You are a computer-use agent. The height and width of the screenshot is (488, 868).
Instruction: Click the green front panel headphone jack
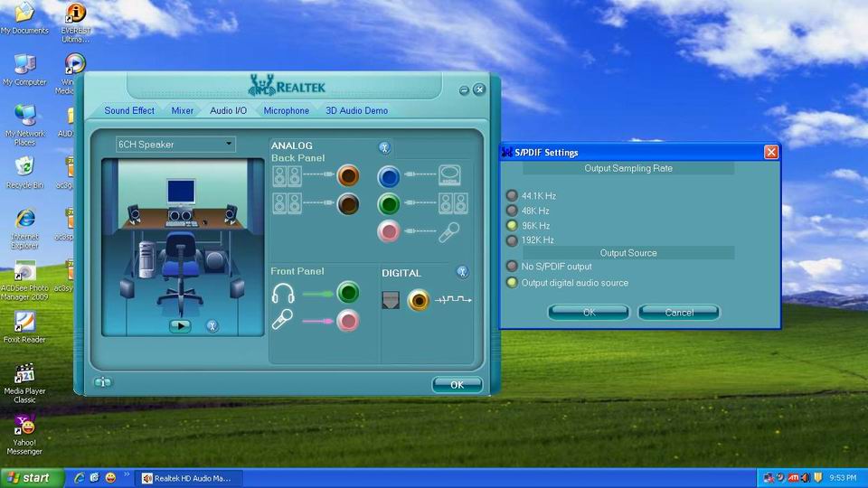pyautogui.click(x=347, y=292)
